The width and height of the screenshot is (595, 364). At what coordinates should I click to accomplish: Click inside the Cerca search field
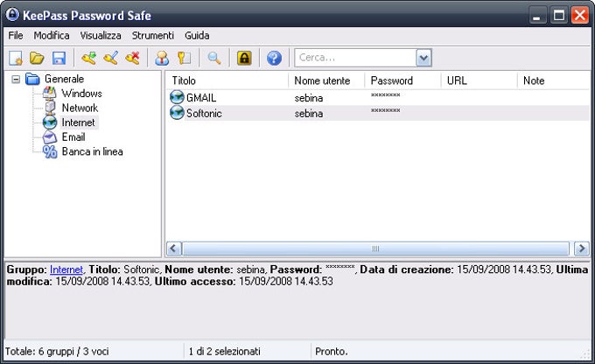pos(355,58)
